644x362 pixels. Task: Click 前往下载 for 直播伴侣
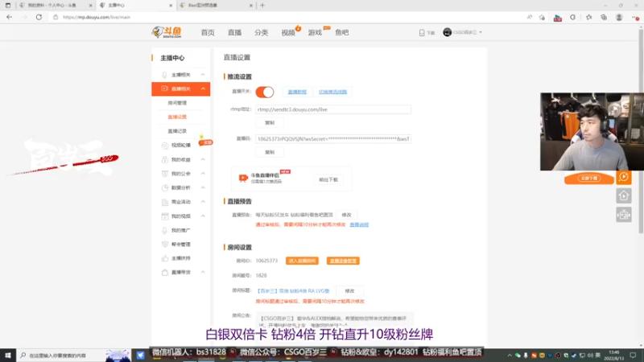click(x=328, y=179)
